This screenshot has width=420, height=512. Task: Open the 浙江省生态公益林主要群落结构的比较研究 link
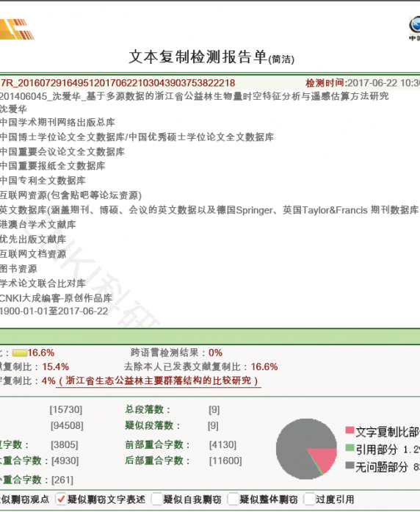point(159,381)
